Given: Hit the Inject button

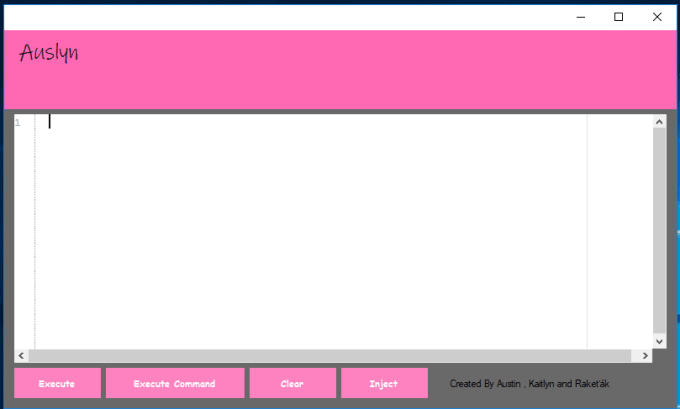Looking at the screenshot, I should pos(384,383).
